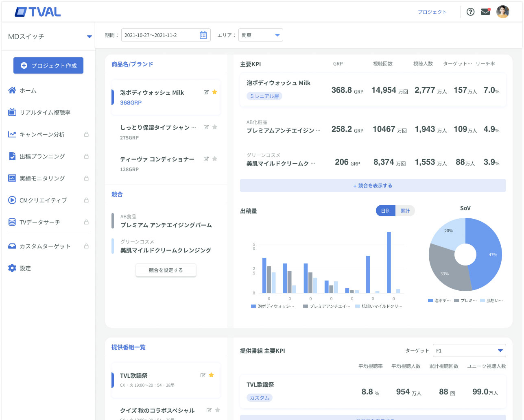Unfavorite 泡ボディウォッシュ Milk star

click(215, 92)
